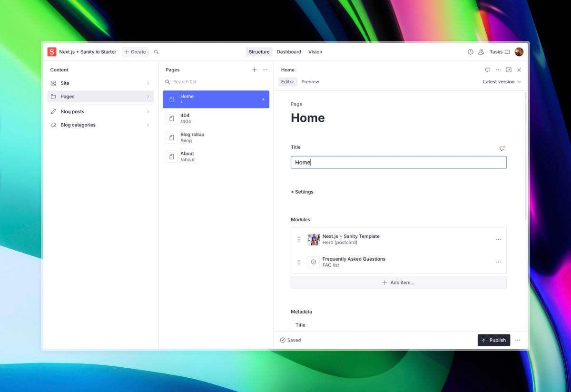Open Home document actions ellipsis menu
This screenshot has height=392, width=571.
pos(498,70)
